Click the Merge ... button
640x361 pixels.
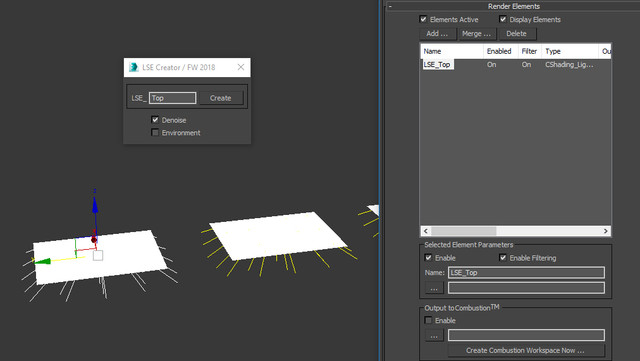click(x=476, y=33)
